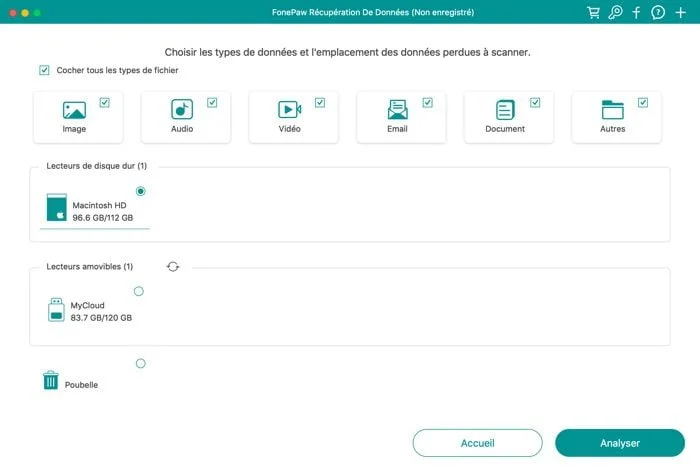Image resolution: width=700 pixels, height=473 pixels.
Task: Click the 'Lecteurs de disque dur (1)' heading
Action: [x=96, y=166]
